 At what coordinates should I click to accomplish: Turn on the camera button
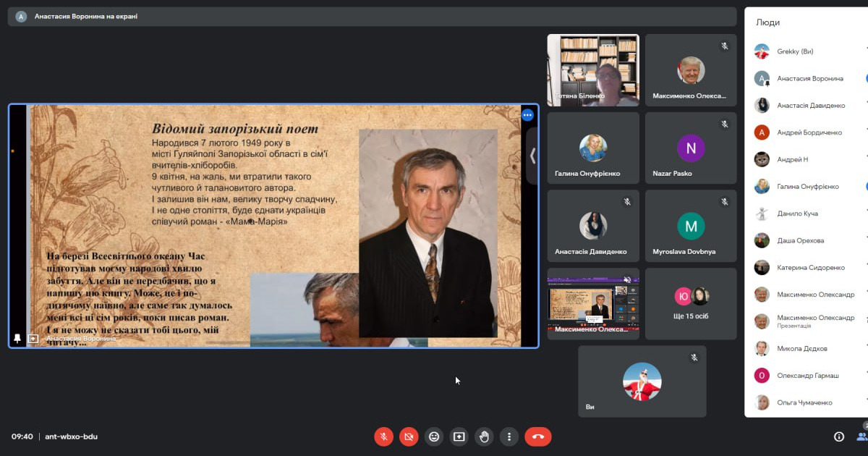(x=409, y=436)
